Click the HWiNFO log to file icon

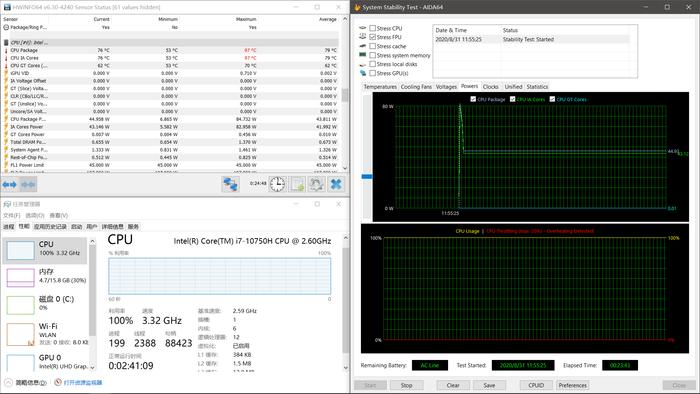point(298,184)
